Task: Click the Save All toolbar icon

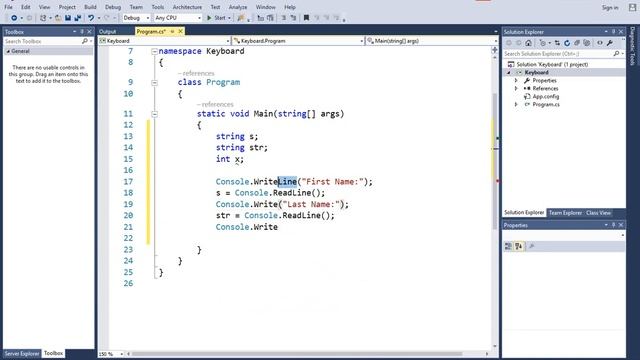Action: (77, 18)
